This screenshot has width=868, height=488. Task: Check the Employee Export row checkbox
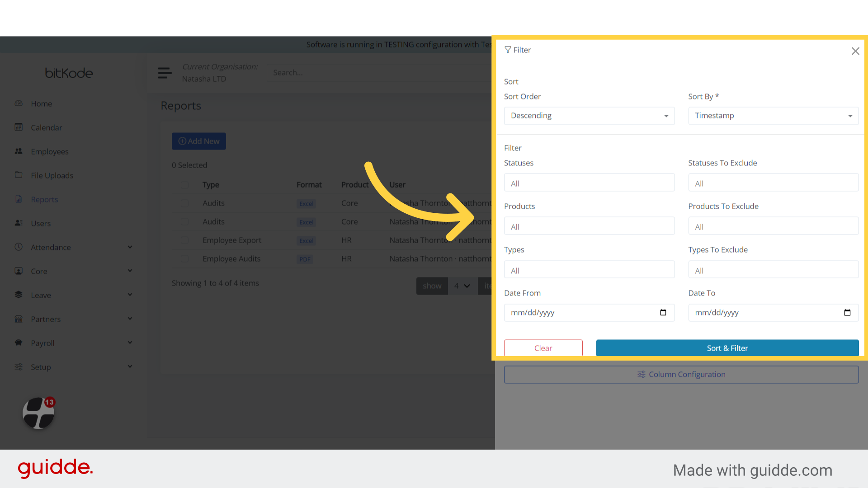pos(185,240)
